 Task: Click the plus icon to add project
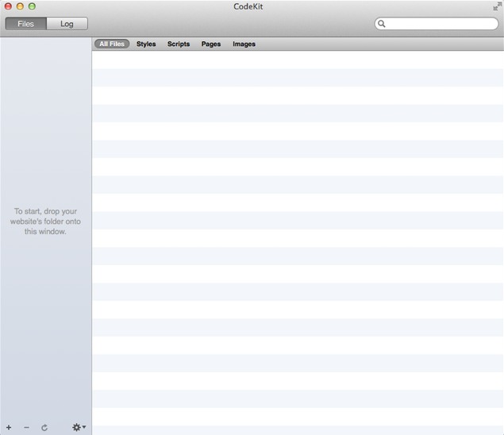9,427
